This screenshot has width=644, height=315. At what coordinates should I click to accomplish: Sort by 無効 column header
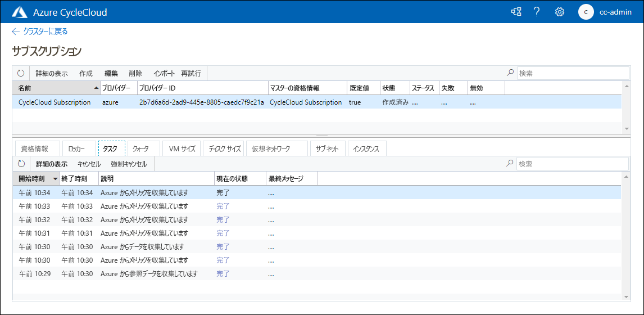pyautogui.click(x=486, y=88)
